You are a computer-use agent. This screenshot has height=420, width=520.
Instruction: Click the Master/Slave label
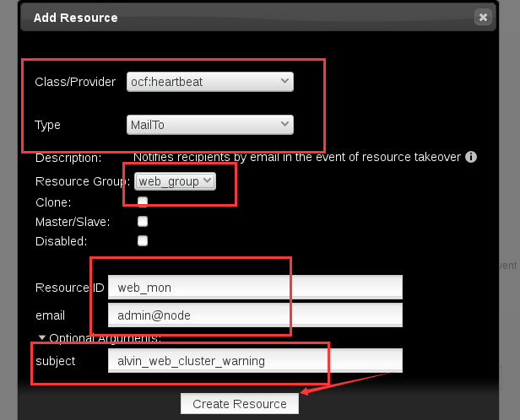coord(73,222)
